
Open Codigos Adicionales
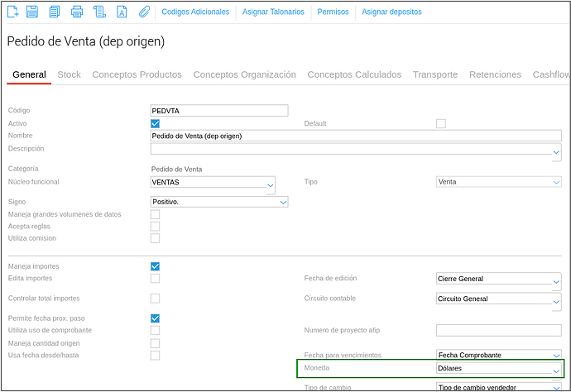195,12
